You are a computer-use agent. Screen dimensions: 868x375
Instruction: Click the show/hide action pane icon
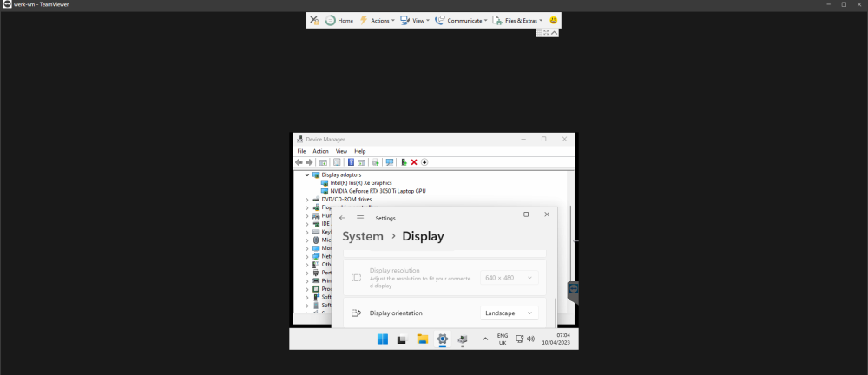click(361, 162)
